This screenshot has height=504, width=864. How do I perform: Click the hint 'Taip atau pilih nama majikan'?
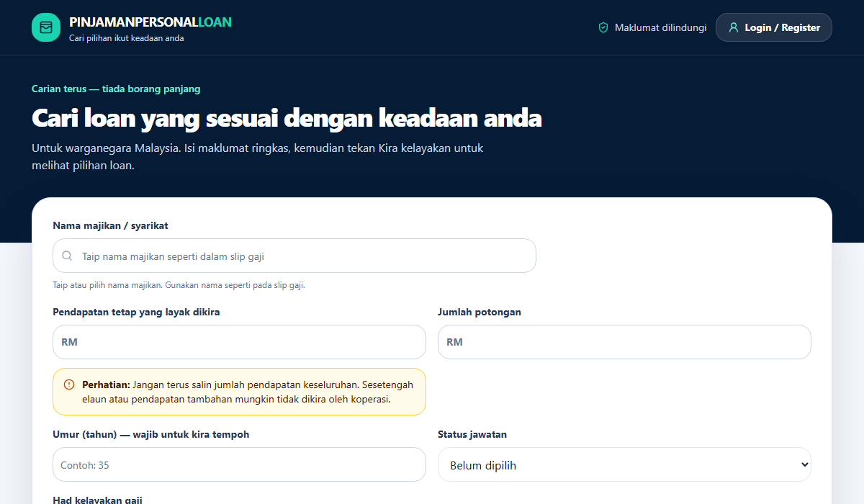[x=179, y=285]
